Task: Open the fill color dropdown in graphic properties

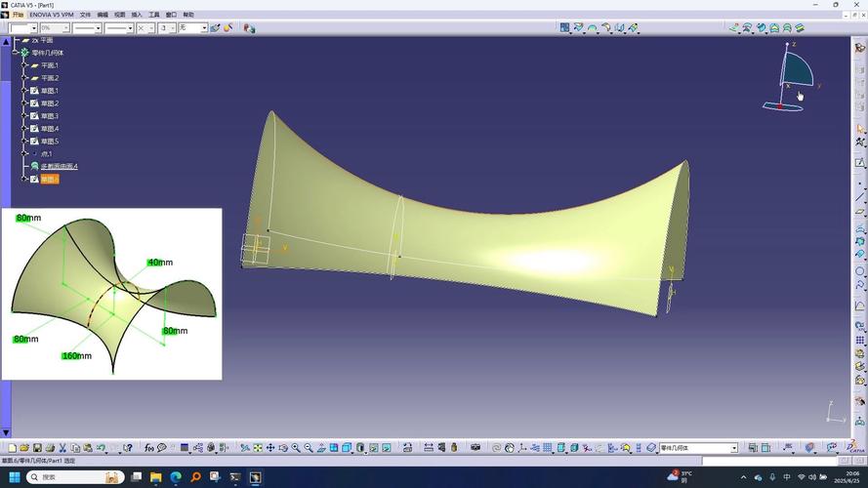Action: pos(33,28)
